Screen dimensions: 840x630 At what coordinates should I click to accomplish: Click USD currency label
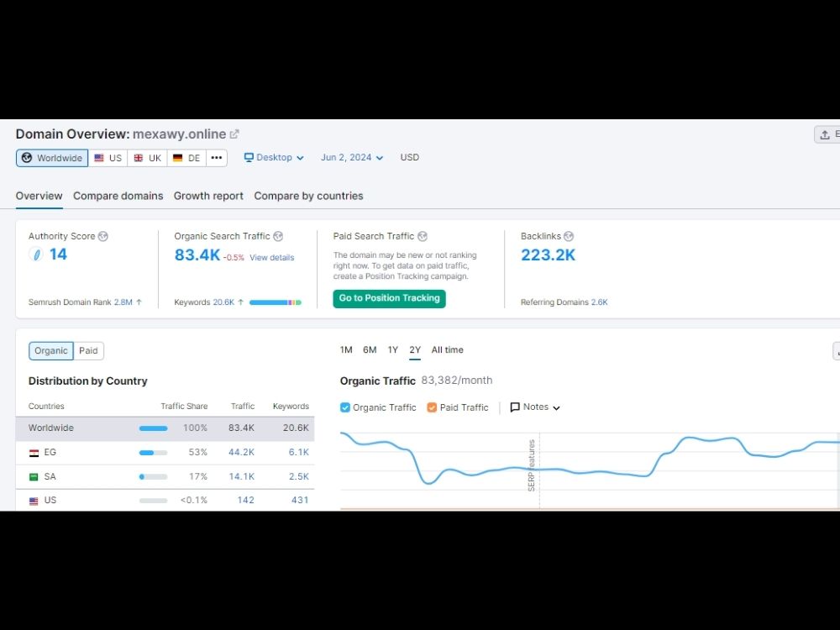(409, 158)
